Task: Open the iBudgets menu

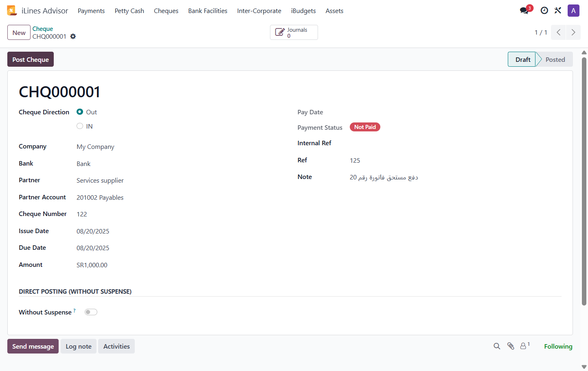Action: coord(303,11)
